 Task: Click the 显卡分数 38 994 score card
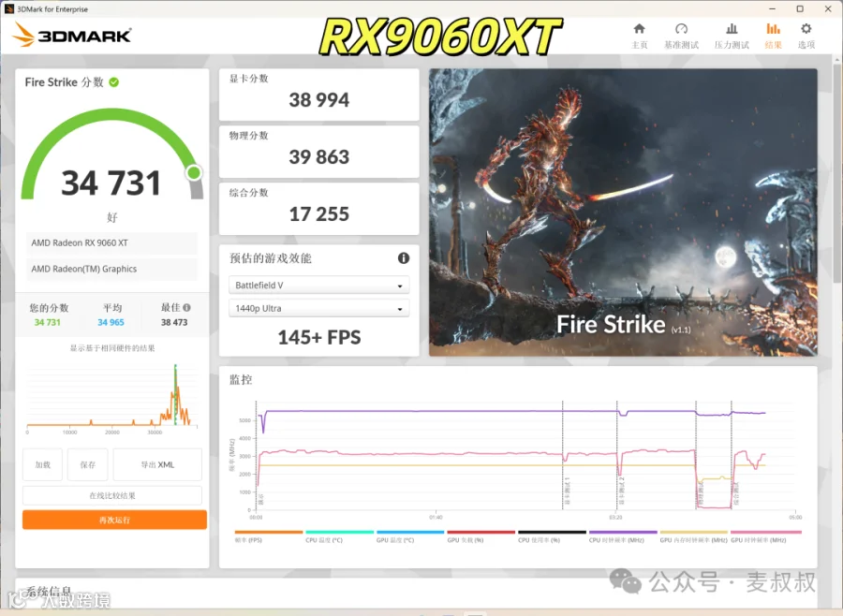[x=318, y=95]
